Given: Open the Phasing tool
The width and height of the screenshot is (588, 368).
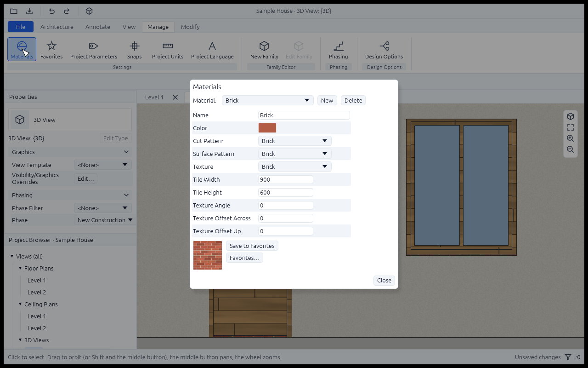Looking at the screenshot, I should [338, 49].
